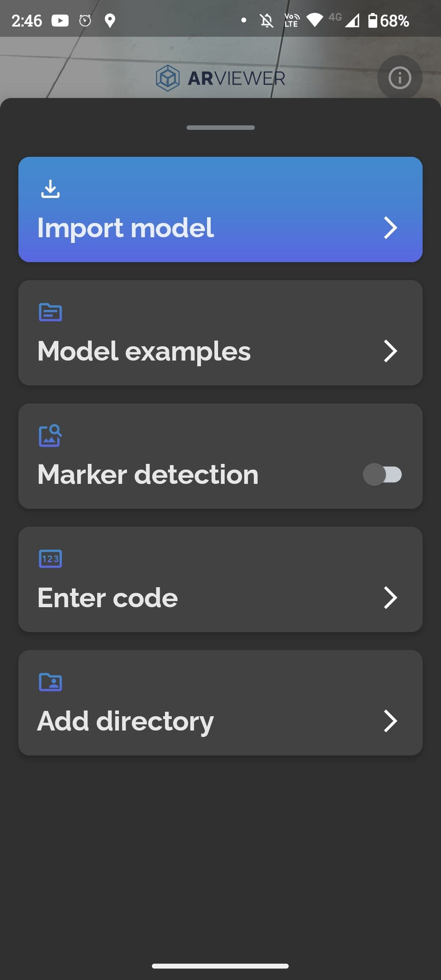This screenshot has height=980, width=441.
Task: Tap the Add directory text
Action: pos(125,722)
